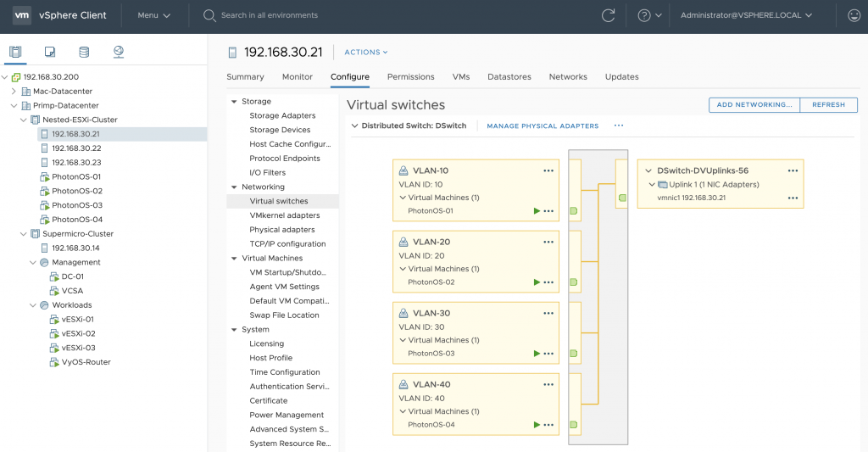Viewport: 868px width, 452px height.
Task: Click the VLAN-10 port group icon
Action: pos(403,170)
